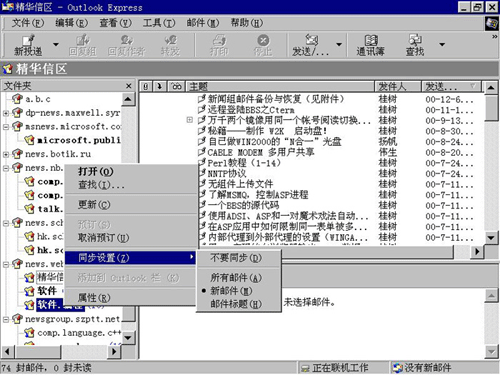
Task: Click 取消预订(U) to unsubscribe
Action: click(103, 238)
